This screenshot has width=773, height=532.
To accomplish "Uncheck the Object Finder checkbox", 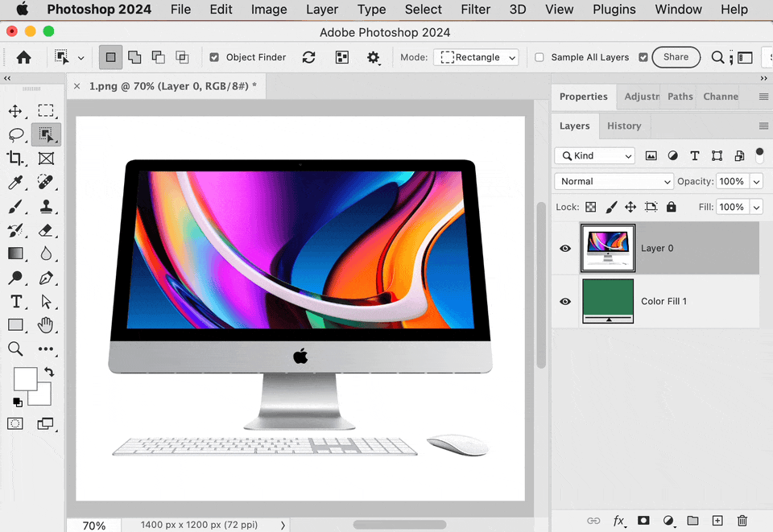I will (214, 57).
